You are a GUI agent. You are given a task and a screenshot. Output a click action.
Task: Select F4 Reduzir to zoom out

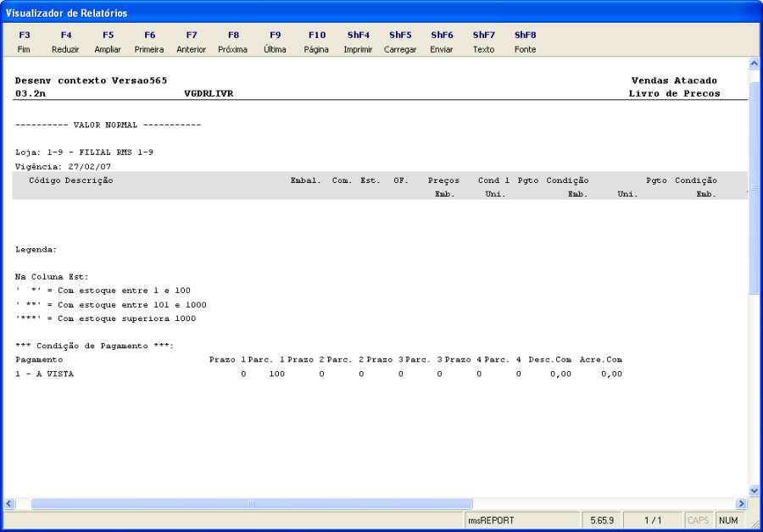(65, 42)
